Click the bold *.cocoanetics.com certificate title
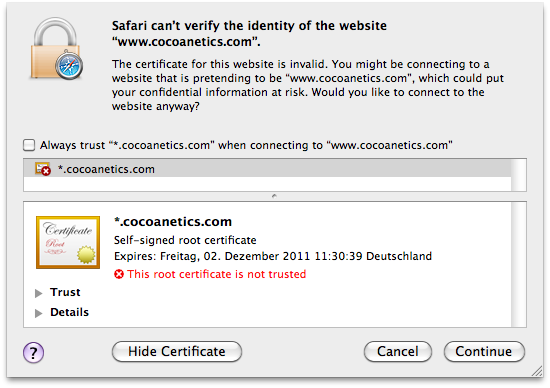The height and width of the screenshot is (388, 550). [173, 221]
